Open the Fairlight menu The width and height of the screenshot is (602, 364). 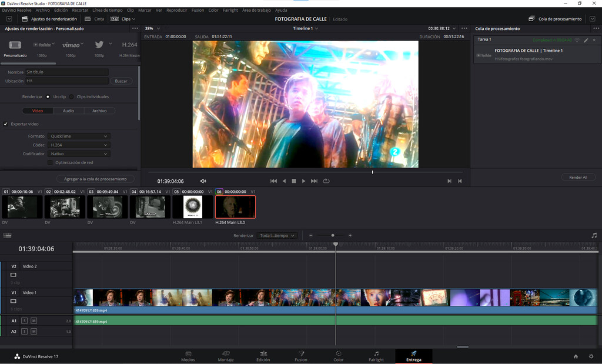point(230,9)
